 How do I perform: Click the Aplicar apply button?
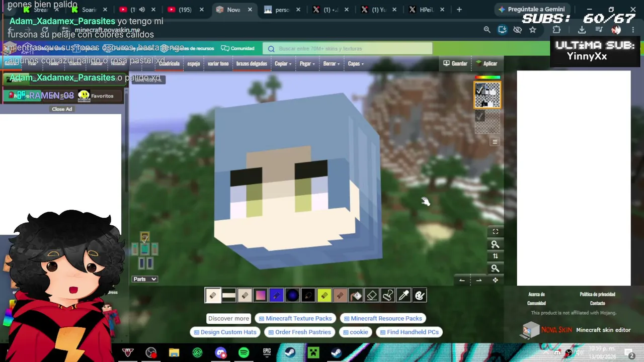487,64
